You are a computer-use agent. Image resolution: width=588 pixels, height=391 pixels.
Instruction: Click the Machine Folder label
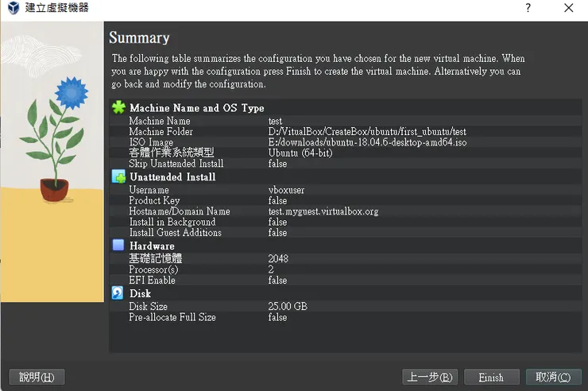point(161,131)
